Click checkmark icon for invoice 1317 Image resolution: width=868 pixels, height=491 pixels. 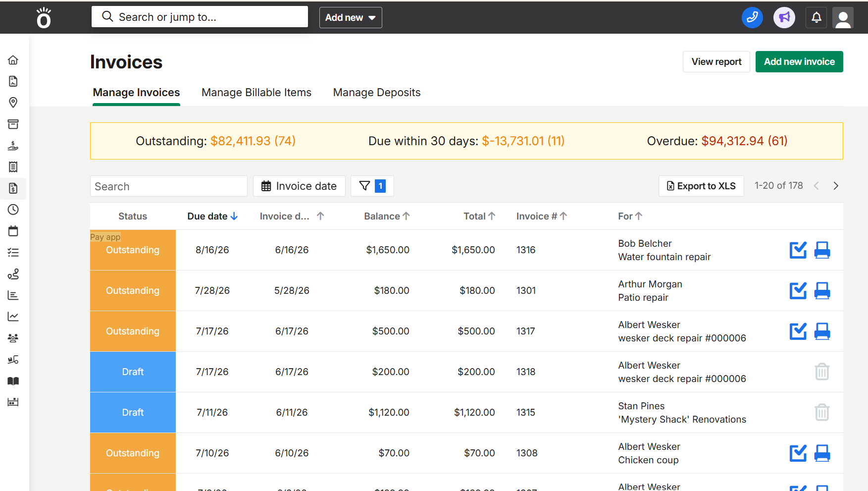click(798, 331)
